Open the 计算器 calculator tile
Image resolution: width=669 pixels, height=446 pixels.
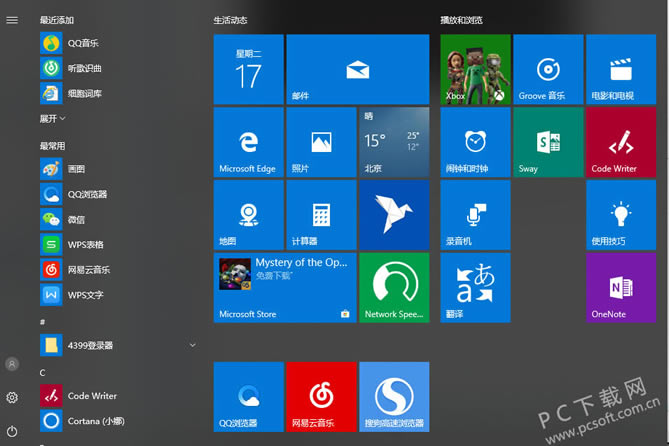[x=321, y=215]
